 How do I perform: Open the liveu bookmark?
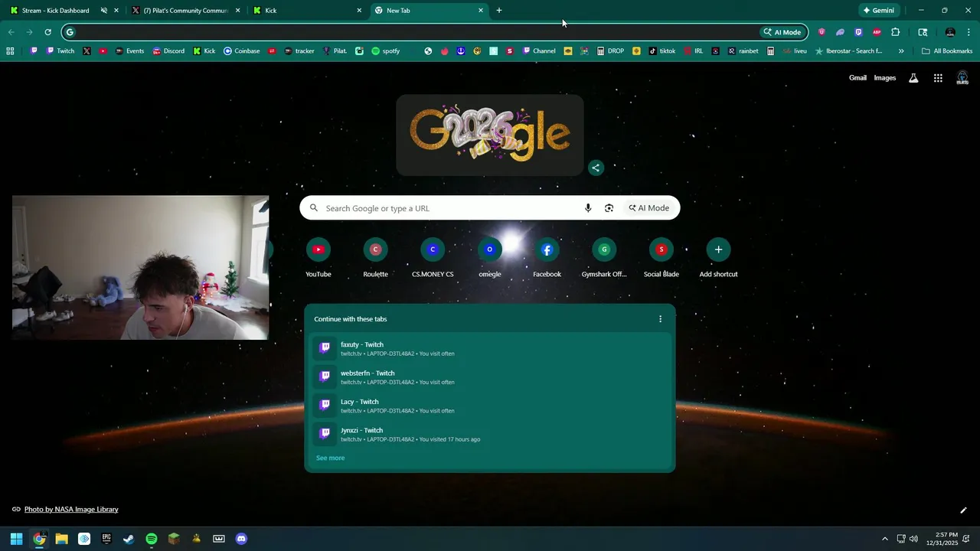click(794, 51)
